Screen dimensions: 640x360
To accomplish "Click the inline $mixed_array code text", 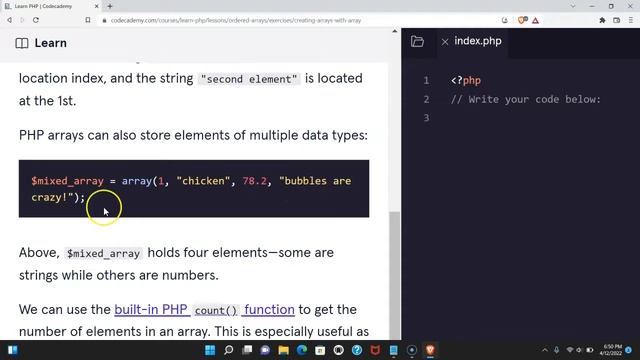I will (x=103, y=253).
